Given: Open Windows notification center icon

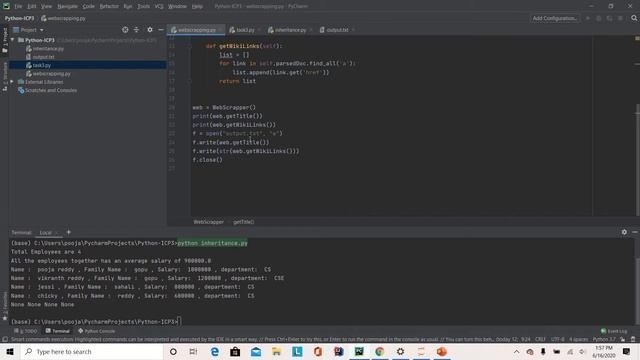Looking at the screenshot, I should pyautogui.click(x=626, y=351).
